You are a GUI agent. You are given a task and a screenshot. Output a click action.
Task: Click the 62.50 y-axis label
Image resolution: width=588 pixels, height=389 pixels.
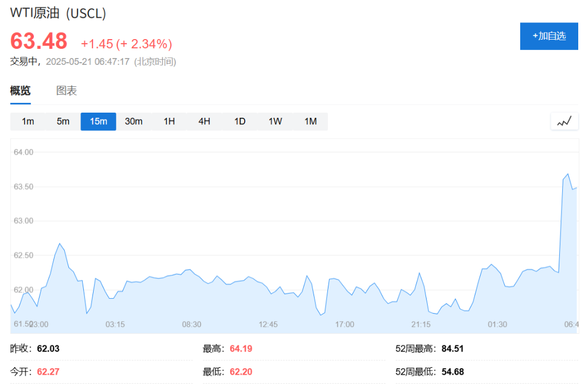point(24,256)
